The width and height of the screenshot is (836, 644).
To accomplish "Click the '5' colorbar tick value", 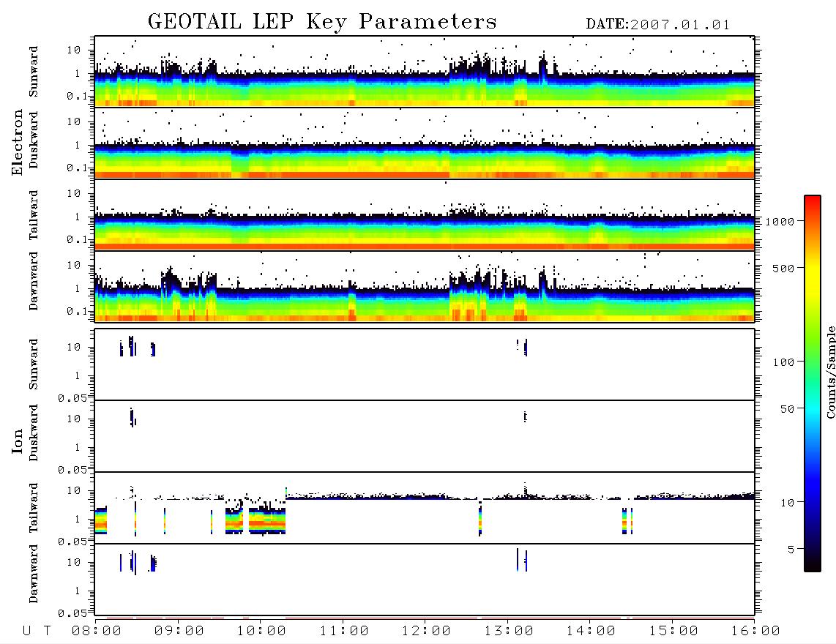I will coord(791,550).
